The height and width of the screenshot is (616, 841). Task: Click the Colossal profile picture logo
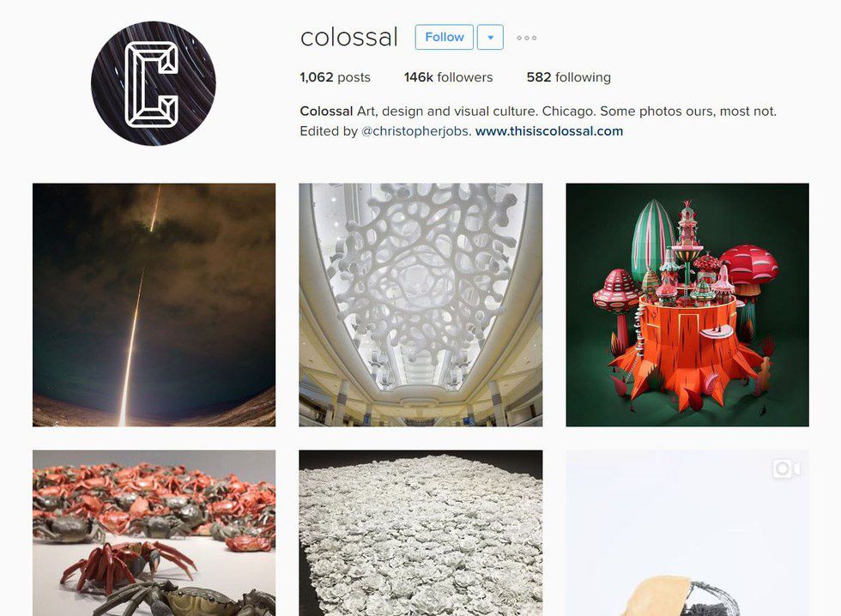click(x=154, y=83)
